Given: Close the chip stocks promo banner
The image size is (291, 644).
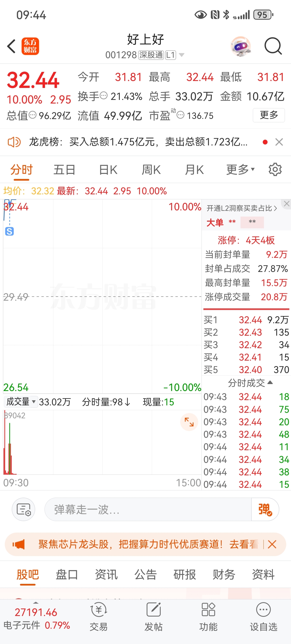Looking at the screenshot, I should click(272, 544).
